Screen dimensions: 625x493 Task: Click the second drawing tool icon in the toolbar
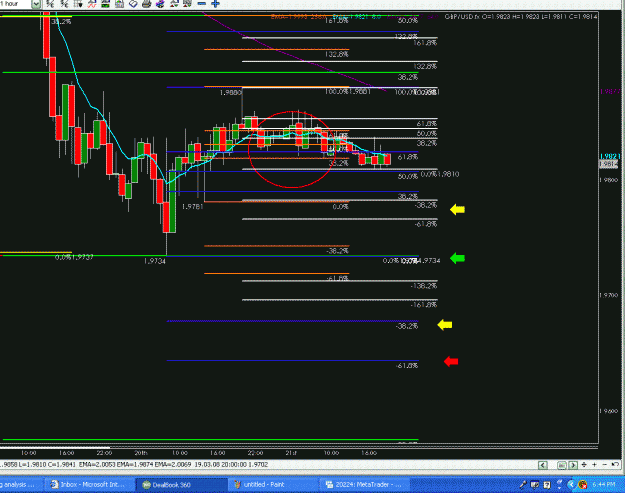point(64,4)
